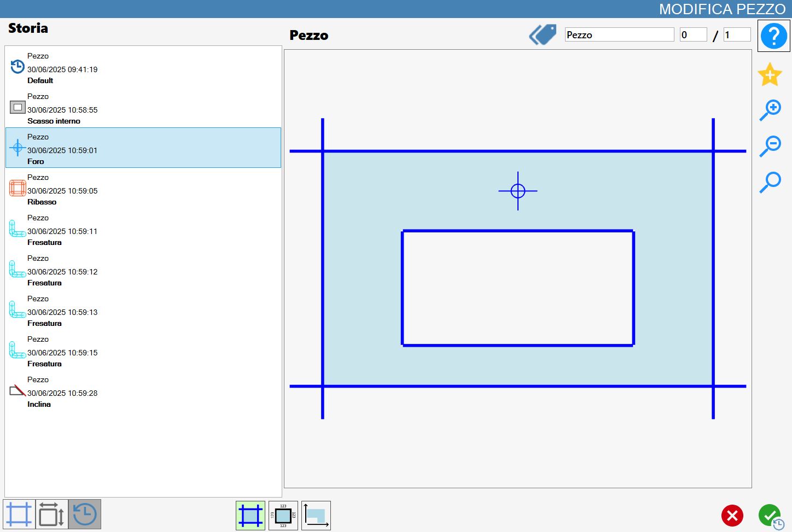Screen dimensions: 792x532
Task: Open the piece cut-lines tab
Action: [19, 514]
